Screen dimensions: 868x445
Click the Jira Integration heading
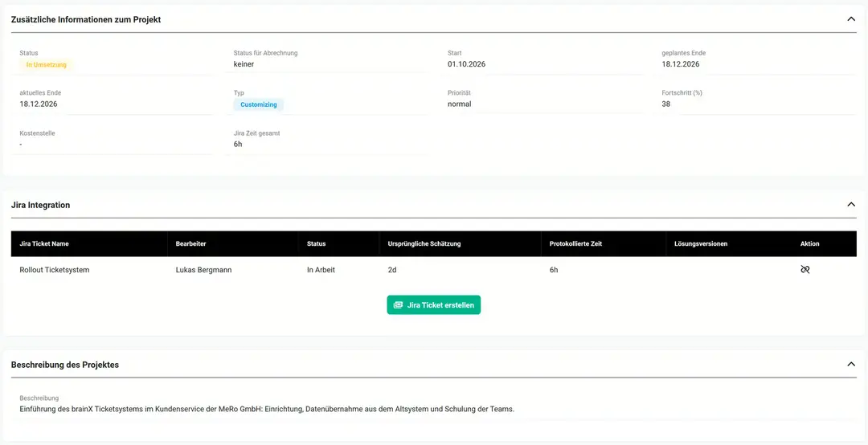[x=40, y=205]
